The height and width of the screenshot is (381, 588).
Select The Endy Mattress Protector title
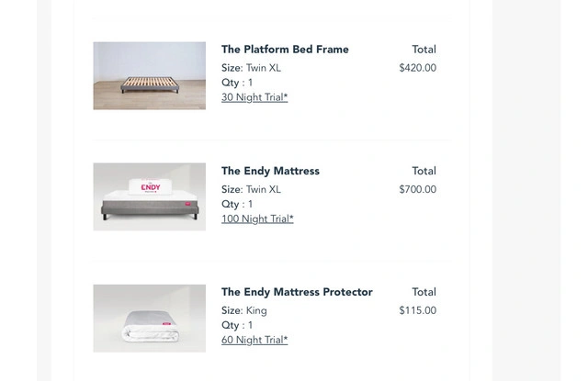click(x=297, y=292)
